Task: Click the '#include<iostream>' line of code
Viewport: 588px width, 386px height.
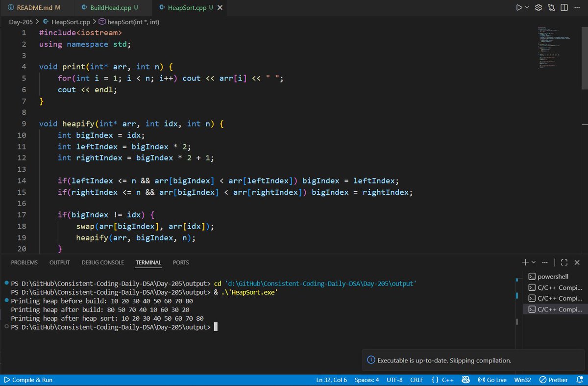Action: 80,33
